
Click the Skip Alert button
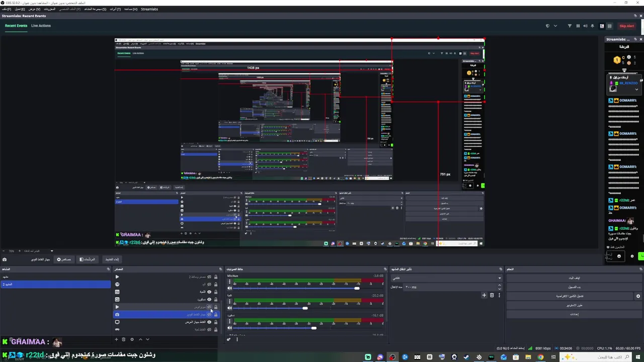point(626,26)
